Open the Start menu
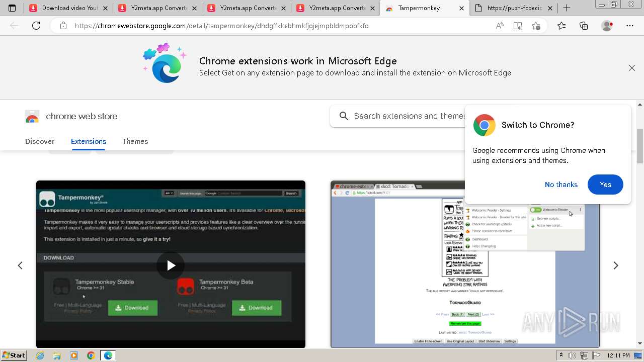 (14, 355)
